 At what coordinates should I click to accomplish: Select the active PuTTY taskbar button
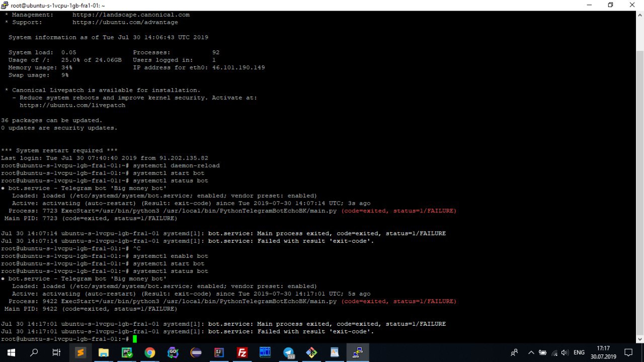[x=358, y=352]
